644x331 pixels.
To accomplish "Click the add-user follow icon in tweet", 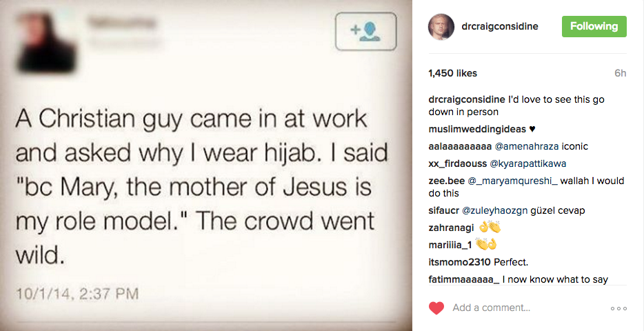I will pos(365,31).
